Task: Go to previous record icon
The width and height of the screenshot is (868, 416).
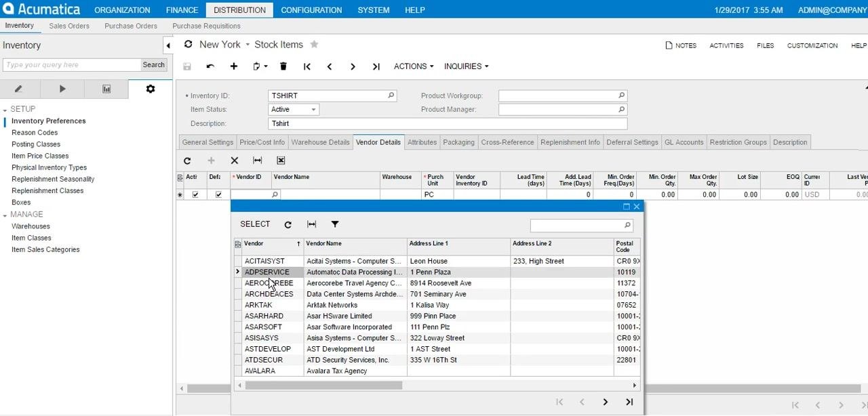Action: pyautogui.click(x=330, y=66)
